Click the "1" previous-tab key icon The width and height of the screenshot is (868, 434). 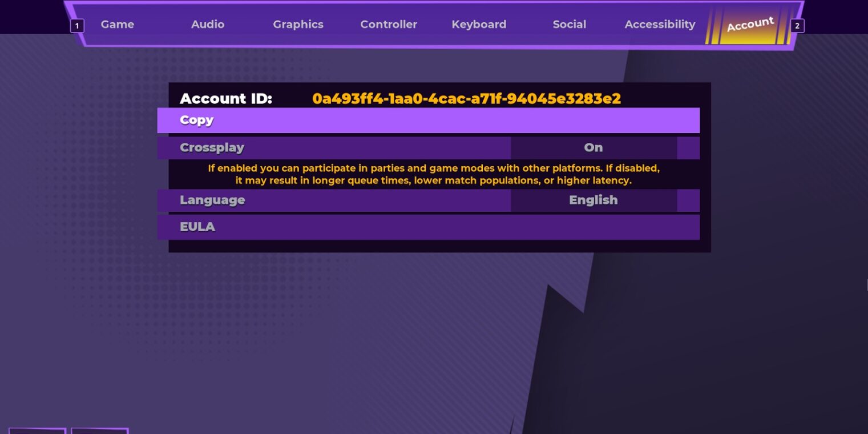pyautogui.click(x=77, y=26)
